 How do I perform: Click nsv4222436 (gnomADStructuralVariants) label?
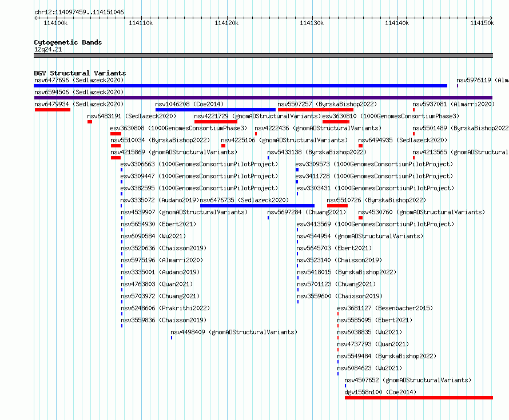pyautogui.click(x=318, y=128)
